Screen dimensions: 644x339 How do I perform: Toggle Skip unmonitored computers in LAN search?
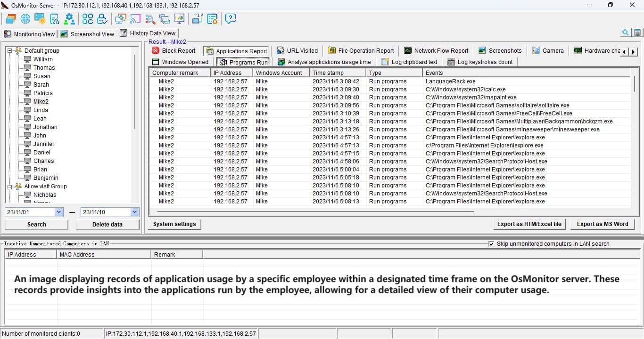491,244
